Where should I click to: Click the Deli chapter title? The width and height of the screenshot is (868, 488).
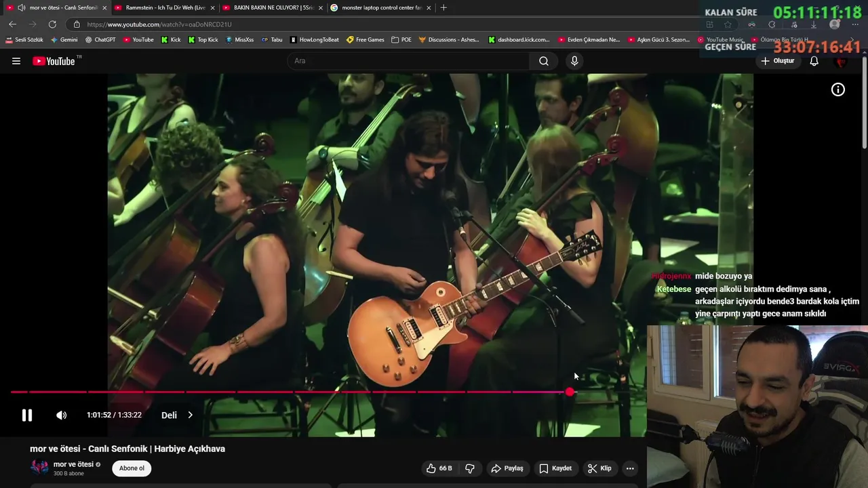[169, 415]
